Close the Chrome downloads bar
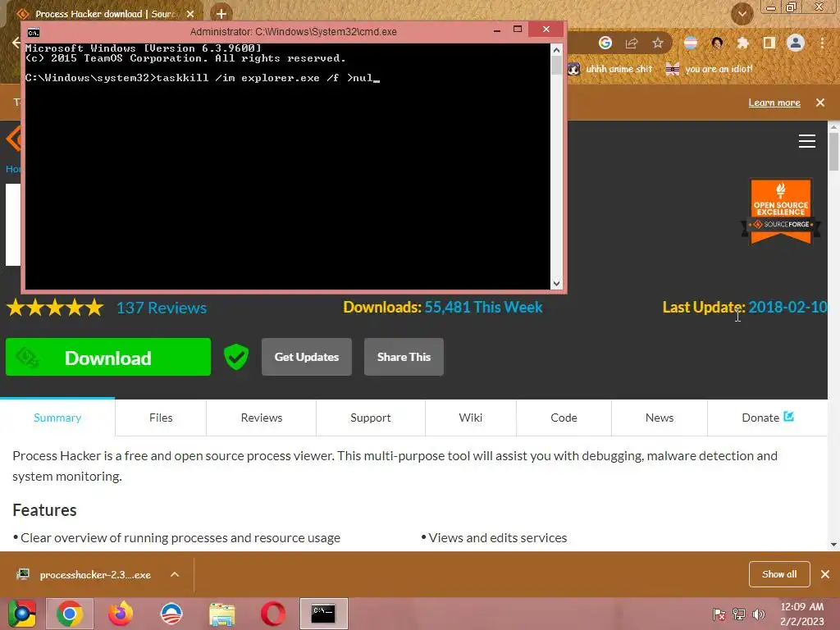Viewport: 840px width, 630px height. click(x=825, y=574)
